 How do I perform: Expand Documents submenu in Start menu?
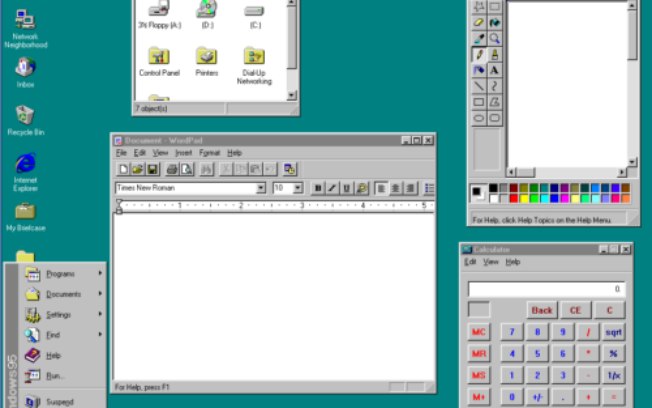[62, 294]
